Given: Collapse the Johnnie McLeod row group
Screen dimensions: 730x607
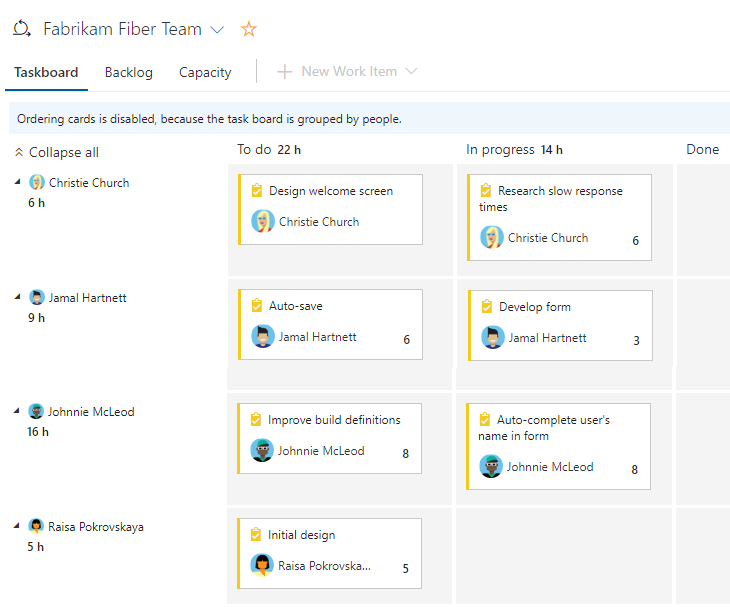Looking at the screenshot, I should (x=17, y=411).
